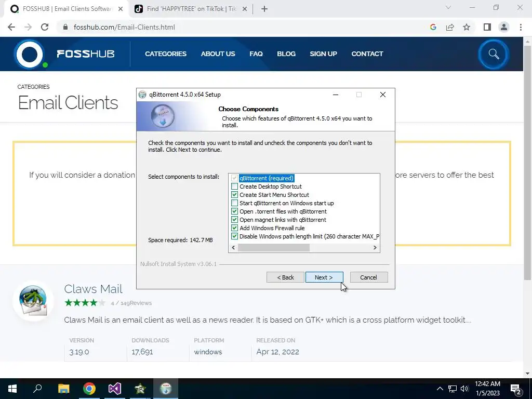Click the Claws Mail application icon
Viewport: 532px width, 399px height.
pyautogui.click(x=33, y=301)
